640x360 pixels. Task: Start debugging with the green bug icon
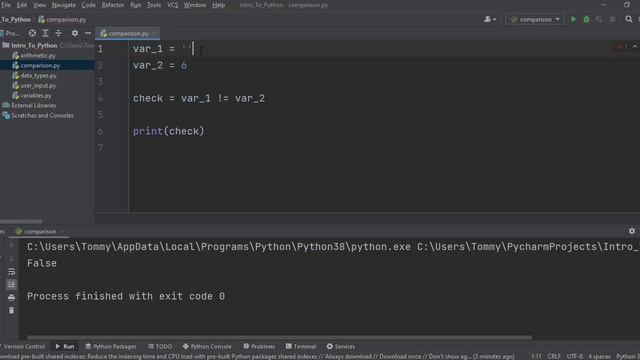(587, 19)
